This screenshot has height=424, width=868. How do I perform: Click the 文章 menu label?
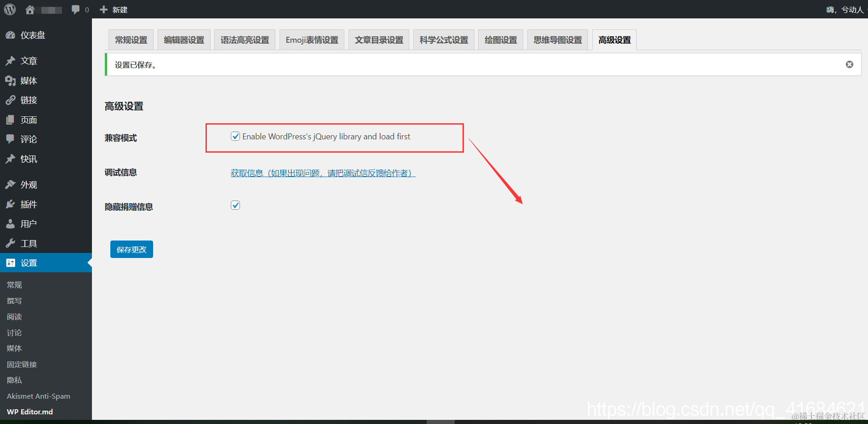(x=29, y=61)
